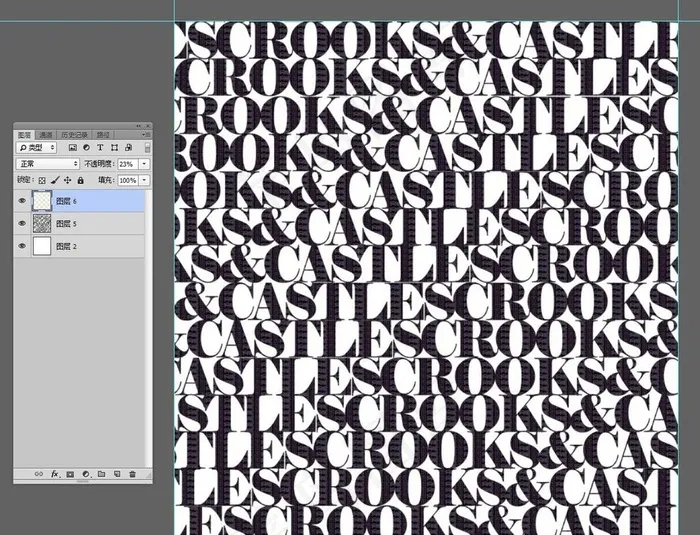The width and height of the screenshot is (700, 535).
Task: Lock all layer attributes
Action: coord(80,180)
